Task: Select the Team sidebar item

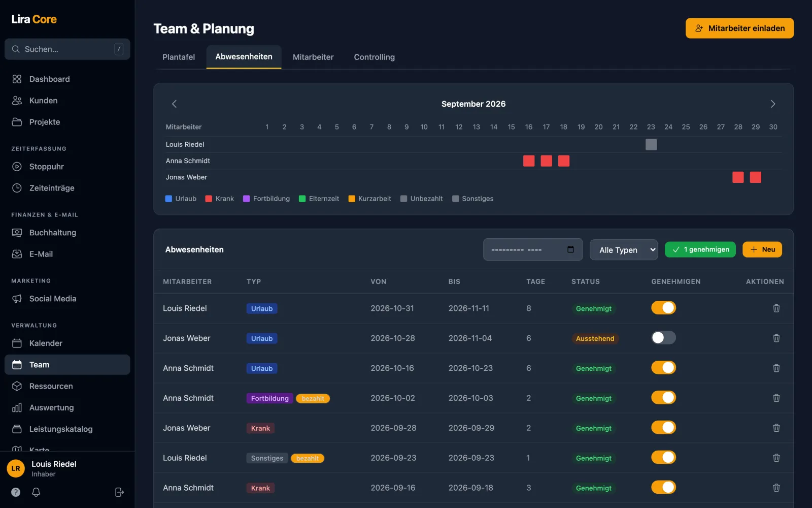Action: (67, 365)
